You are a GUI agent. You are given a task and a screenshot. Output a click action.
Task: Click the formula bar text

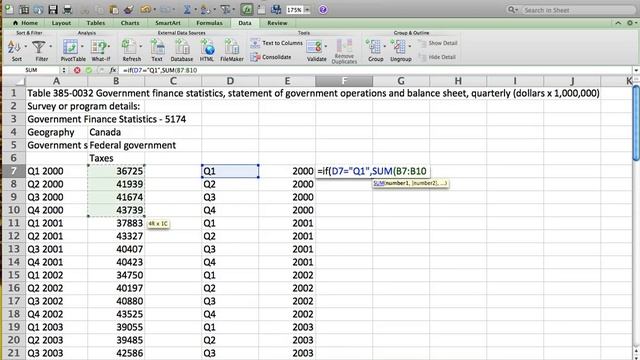tap(160, 70)
